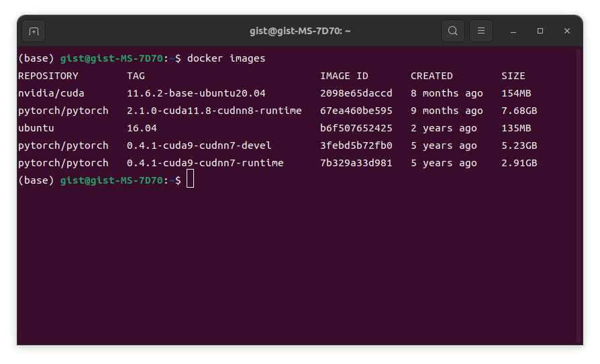Minimize the terminal window
This screenshot has width=600, height=364.
[x=513, y=31]
